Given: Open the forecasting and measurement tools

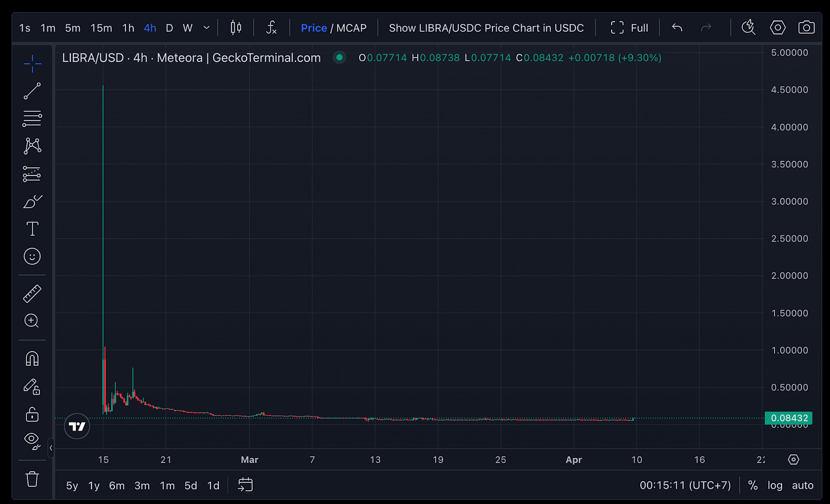Looking at the screenshot, I should 32,174.
